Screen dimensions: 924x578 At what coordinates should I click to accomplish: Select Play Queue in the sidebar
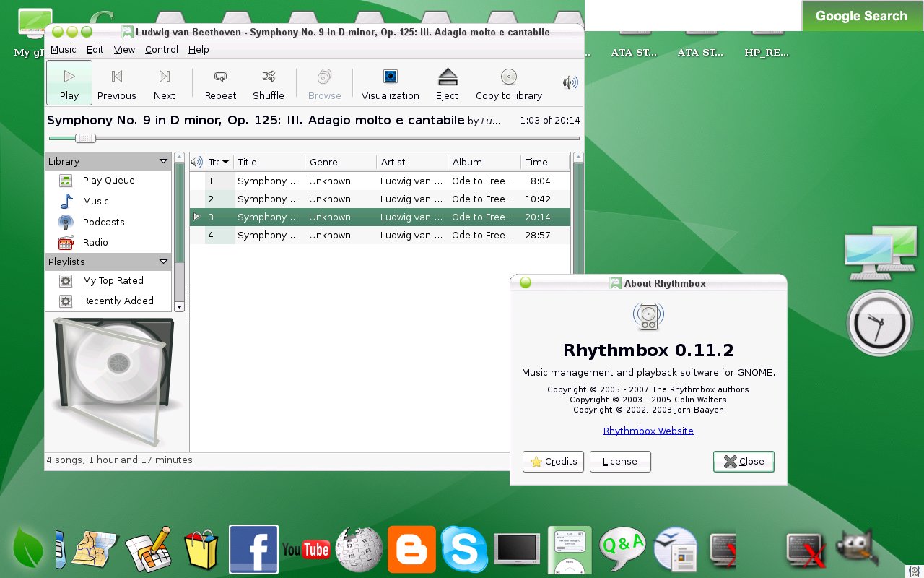[108, 181]
